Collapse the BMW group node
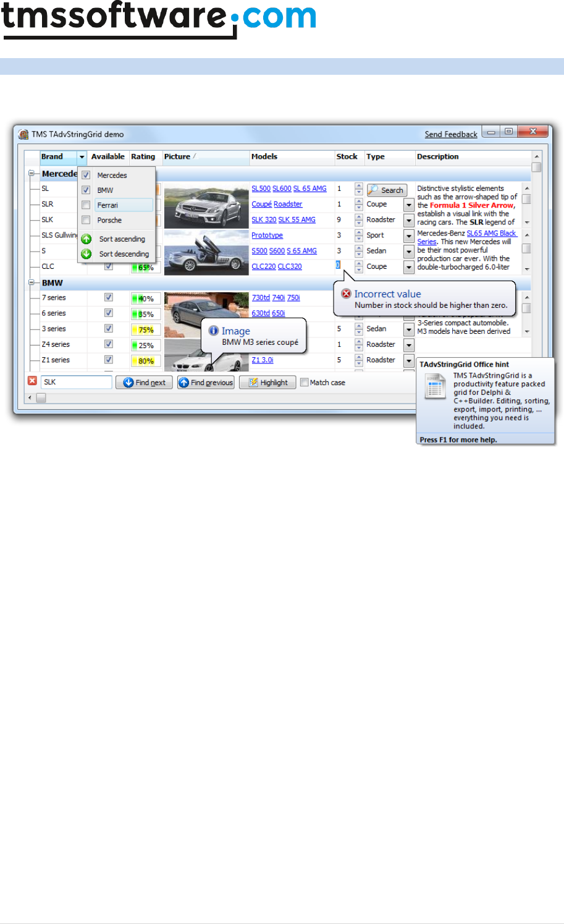Screen dimensions: 564x924 click(x=32, y=282)
